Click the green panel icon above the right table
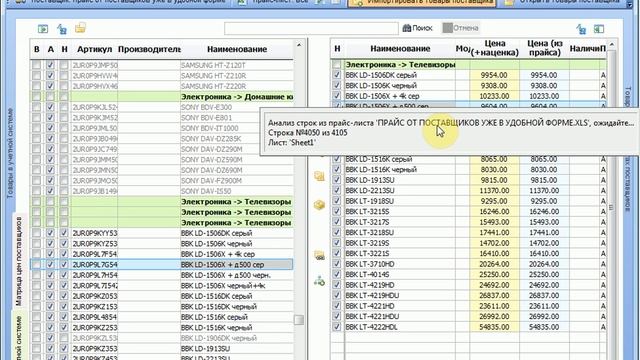 coord(599,29)
